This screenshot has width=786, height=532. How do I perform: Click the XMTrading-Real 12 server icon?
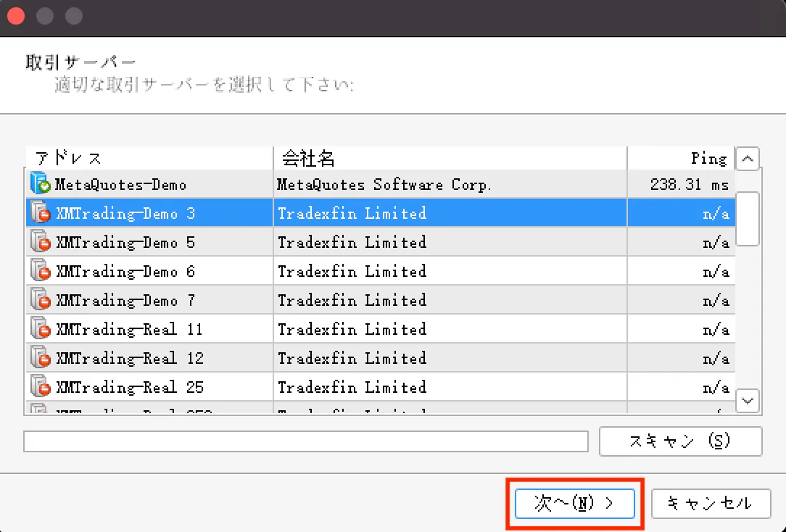click(40, 357)
